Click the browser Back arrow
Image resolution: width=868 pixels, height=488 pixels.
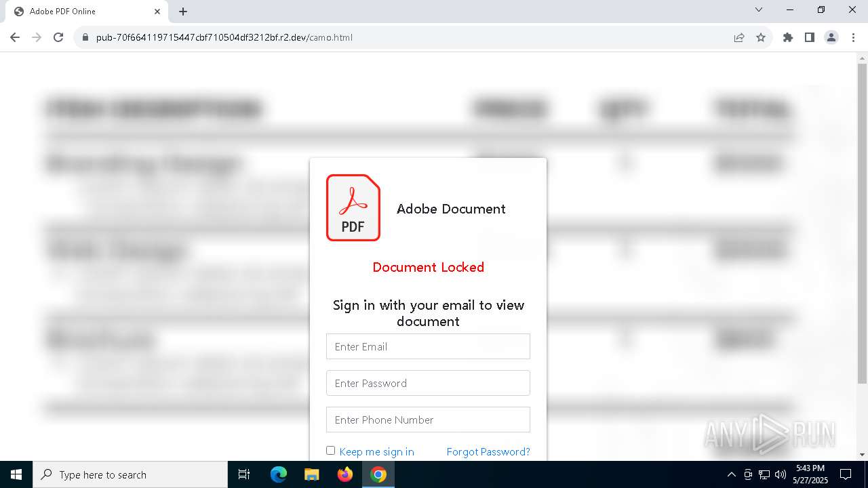point(15,37)
